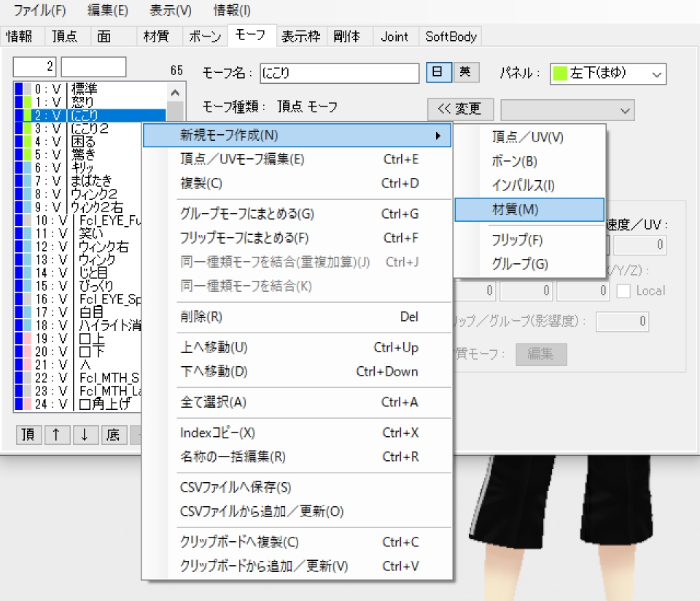Select 下へ移動(D) menu entry

(x=297, y=371)
